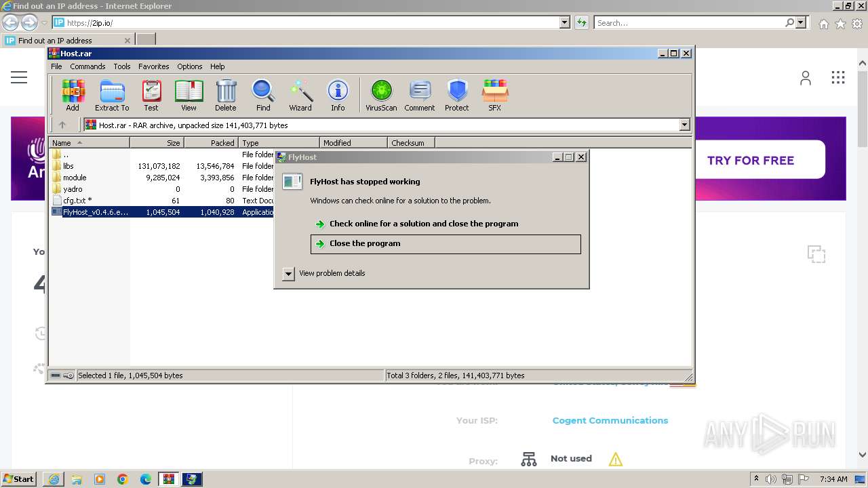
Task: Sort by Checksum column header
Action: [x=411, y=143]
